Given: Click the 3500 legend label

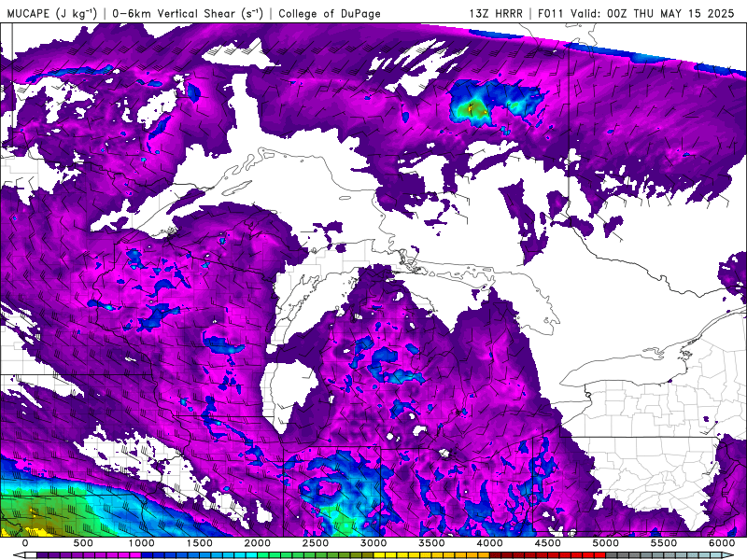Looking at the screenshot, I should 432,543.
